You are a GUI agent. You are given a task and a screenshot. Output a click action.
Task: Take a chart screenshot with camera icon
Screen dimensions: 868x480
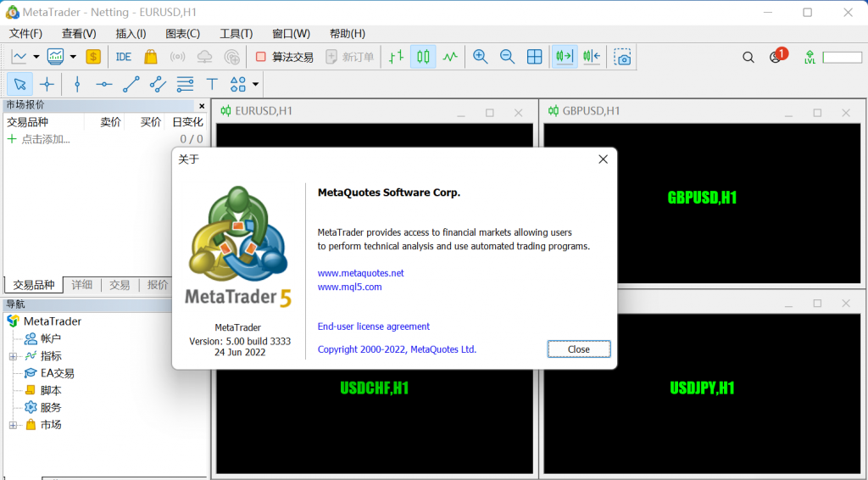click(623, 57)
